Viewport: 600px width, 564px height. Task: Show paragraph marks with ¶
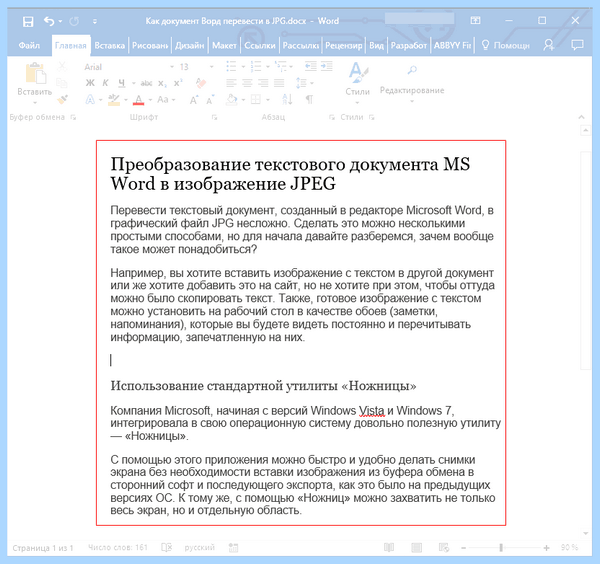point(310,100)
